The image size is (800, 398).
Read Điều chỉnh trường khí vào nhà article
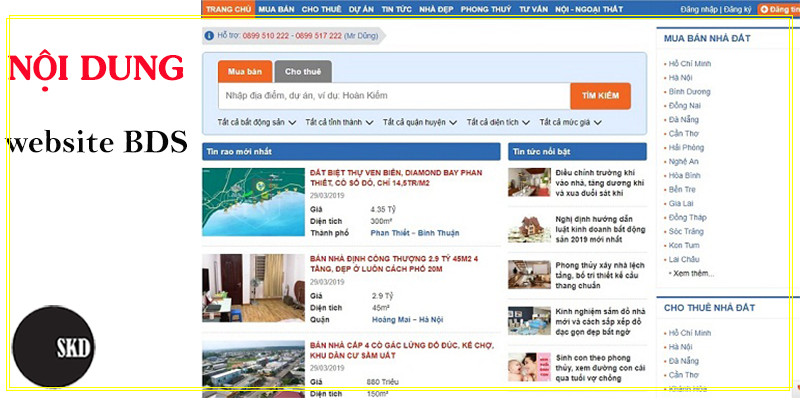pos(600,183)
